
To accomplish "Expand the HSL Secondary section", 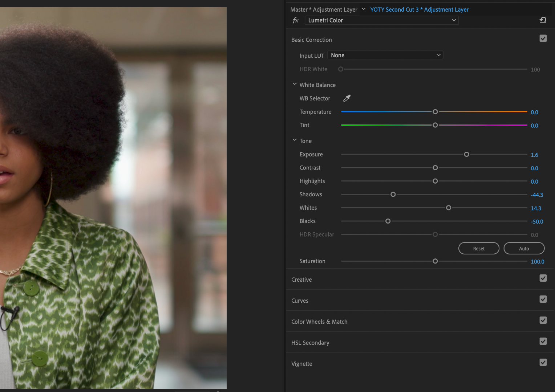I will point(310,343).
